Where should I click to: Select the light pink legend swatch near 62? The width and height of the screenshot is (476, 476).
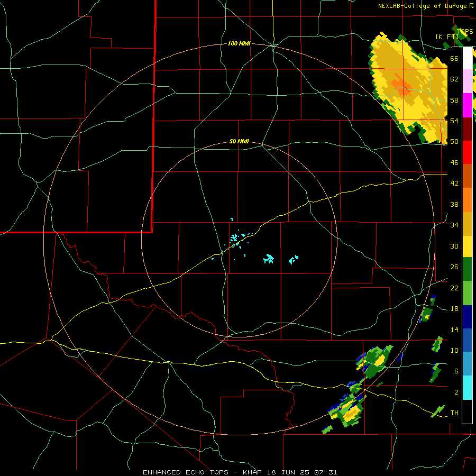(467, 81)
